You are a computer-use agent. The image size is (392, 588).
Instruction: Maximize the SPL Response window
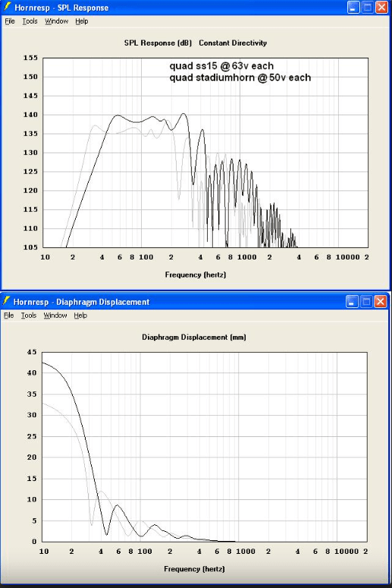coord(368,7)
